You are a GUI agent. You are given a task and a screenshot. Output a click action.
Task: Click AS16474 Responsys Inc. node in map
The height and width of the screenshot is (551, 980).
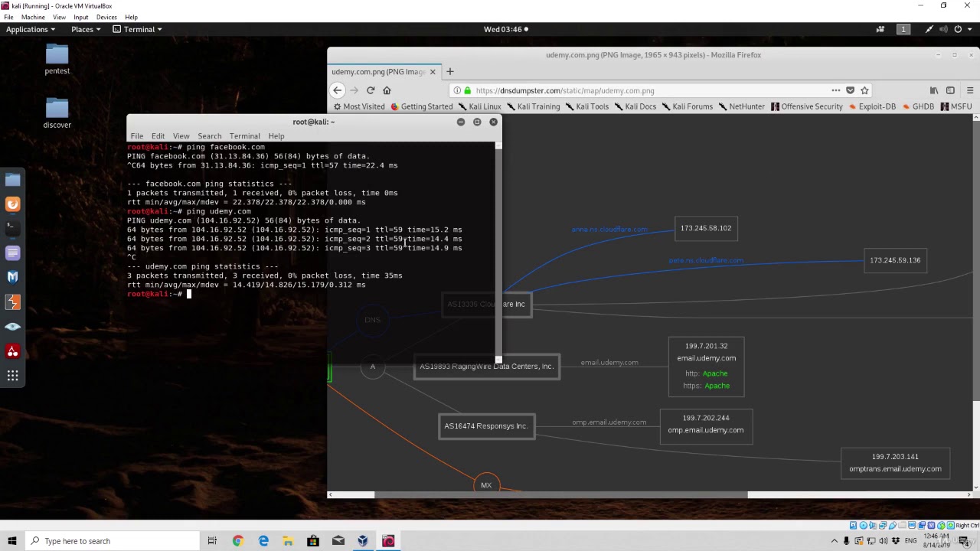point(486,426)
